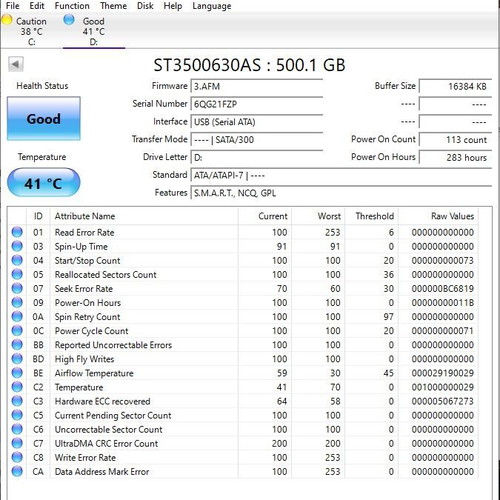Click the Features field S.M.A.R.T., NCQ, GPL
The height and width of the screenshot is (500, 500).
click(x=341, y=193)
